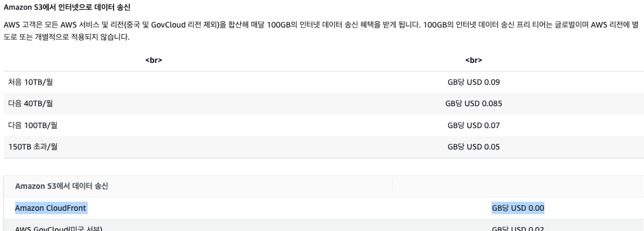Viewport: 644px width, 231px height.
Task: Click the highlighted Amazon CloudFront cell
Action: 51,208
